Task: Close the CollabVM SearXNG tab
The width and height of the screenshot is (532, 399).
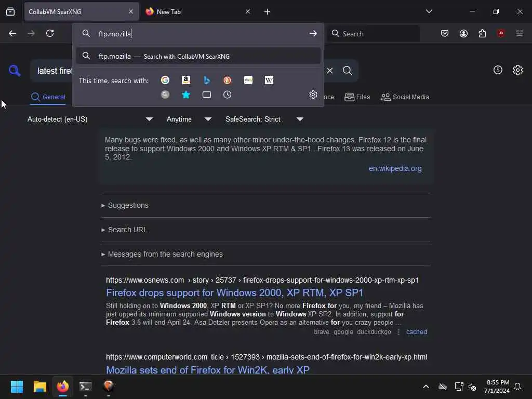Action: (x=131, y=11)
